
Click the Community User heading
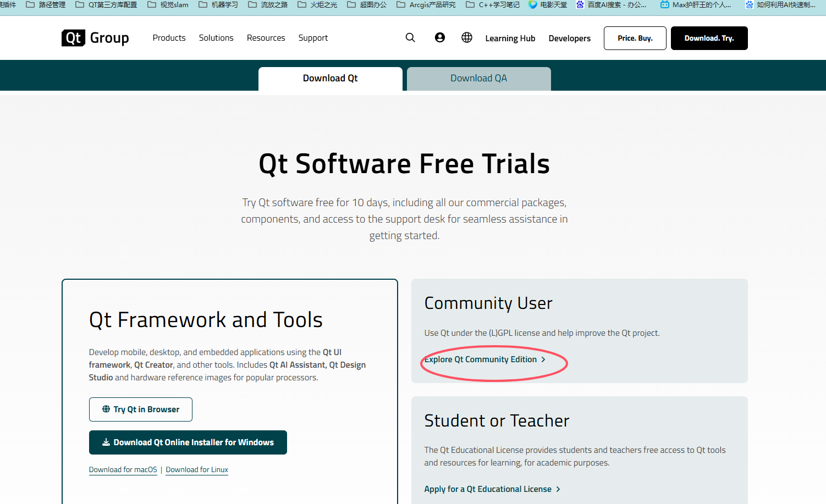[488, 303]
